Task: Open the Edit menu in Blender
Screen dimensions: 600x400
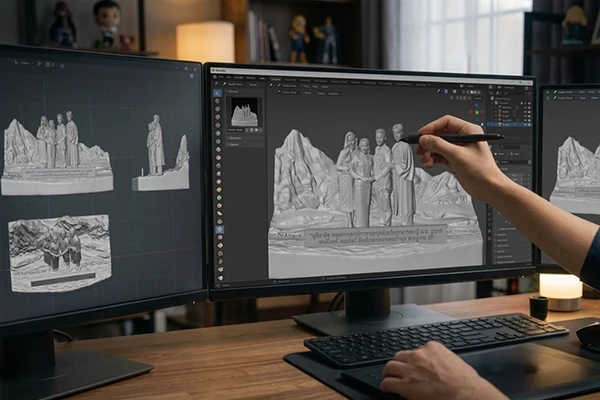Action: 229,77
